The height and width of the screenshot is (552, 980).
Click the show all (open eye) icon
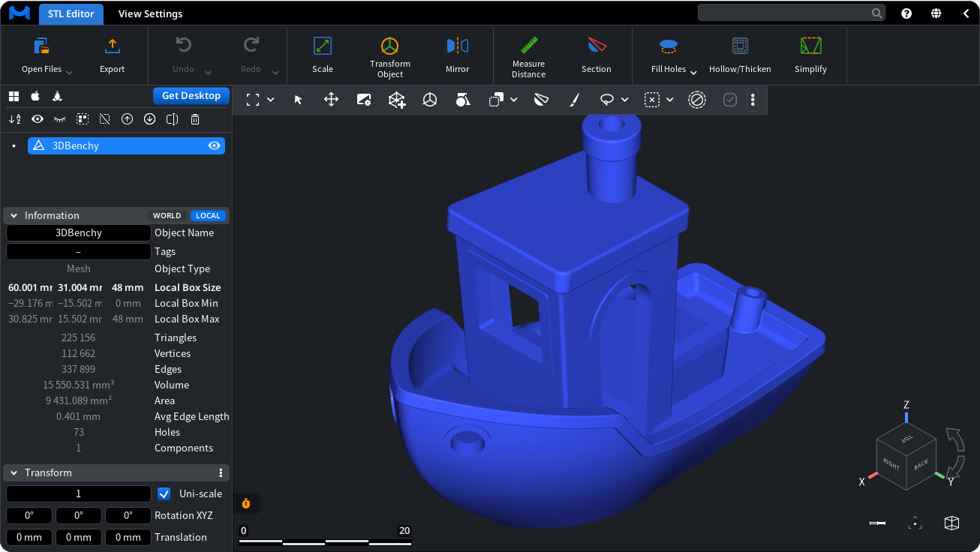38,118
